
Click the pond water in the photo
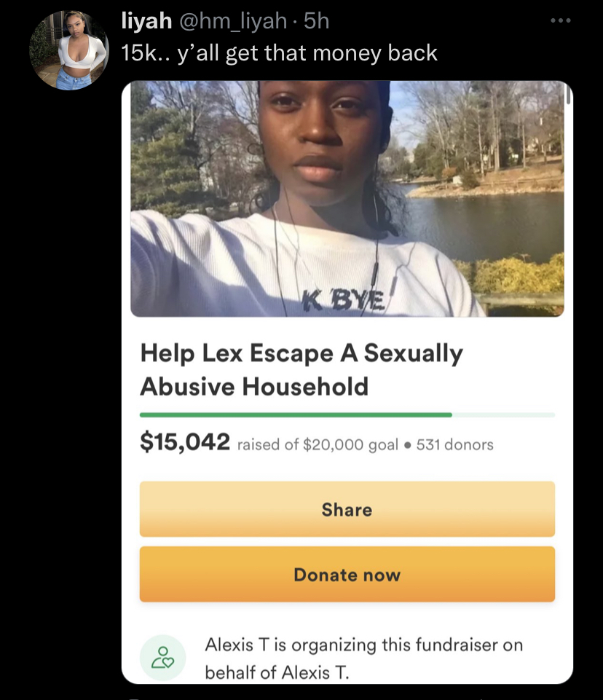click(x=482, y=223)
